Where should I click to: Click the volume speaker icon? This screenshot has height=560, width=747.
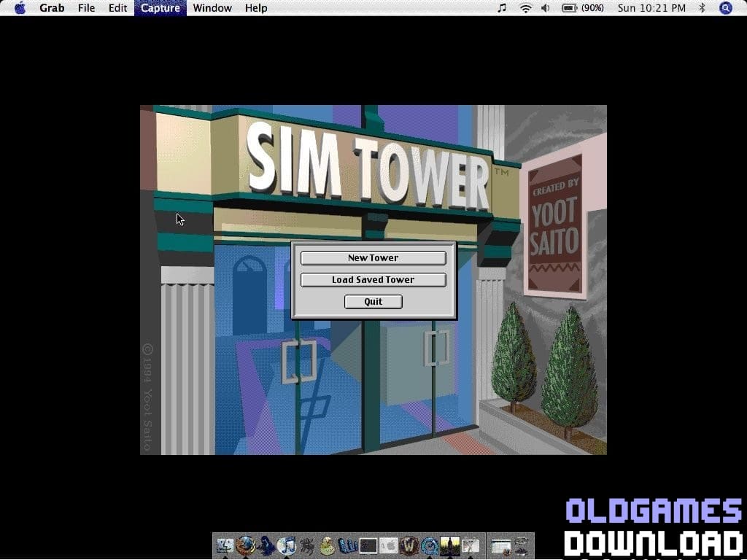[x=546, y=8]
